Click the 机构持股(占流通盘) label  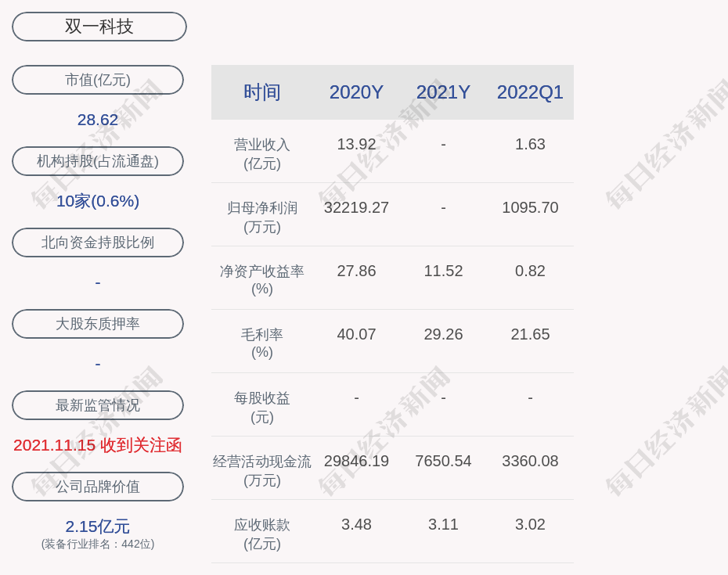98,161
